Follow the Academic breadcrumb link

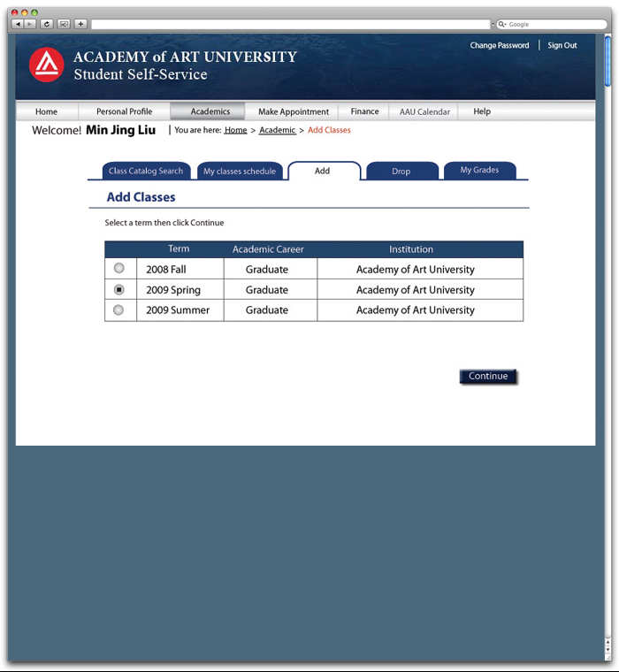(x=278, y=130)
